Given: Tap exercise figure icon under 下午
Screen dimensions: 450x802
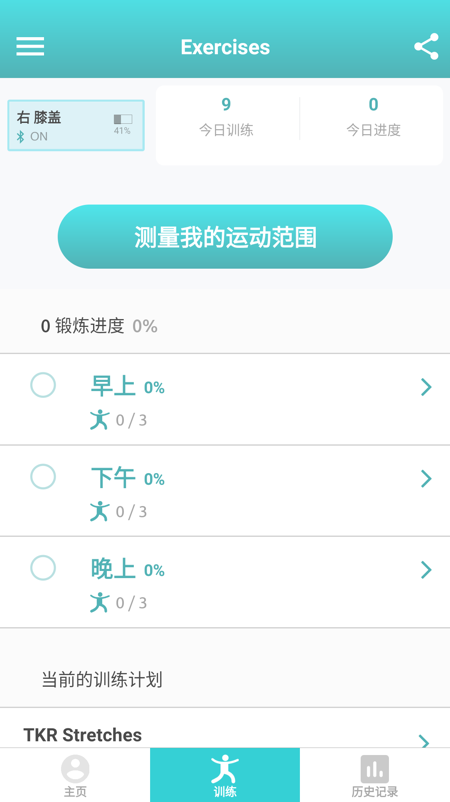Looking at the screenshot, I should pyautogui.click(x=100, y=511).
